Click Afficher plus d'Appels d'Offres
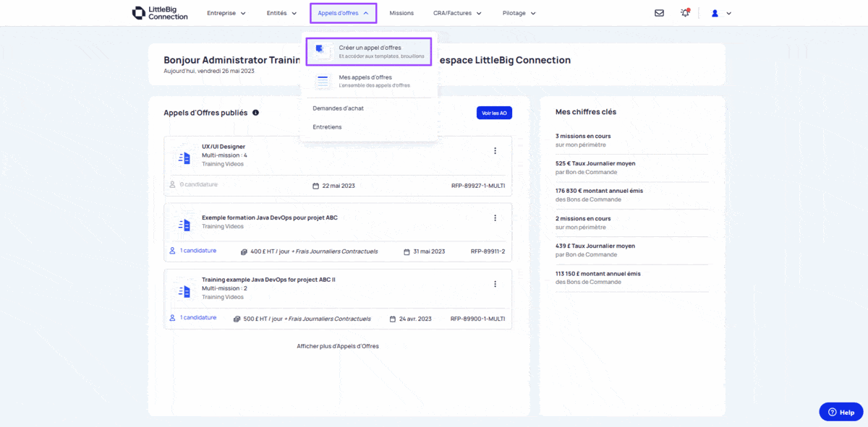This screenshot has width=868, height=427. [x=337, y=346]
